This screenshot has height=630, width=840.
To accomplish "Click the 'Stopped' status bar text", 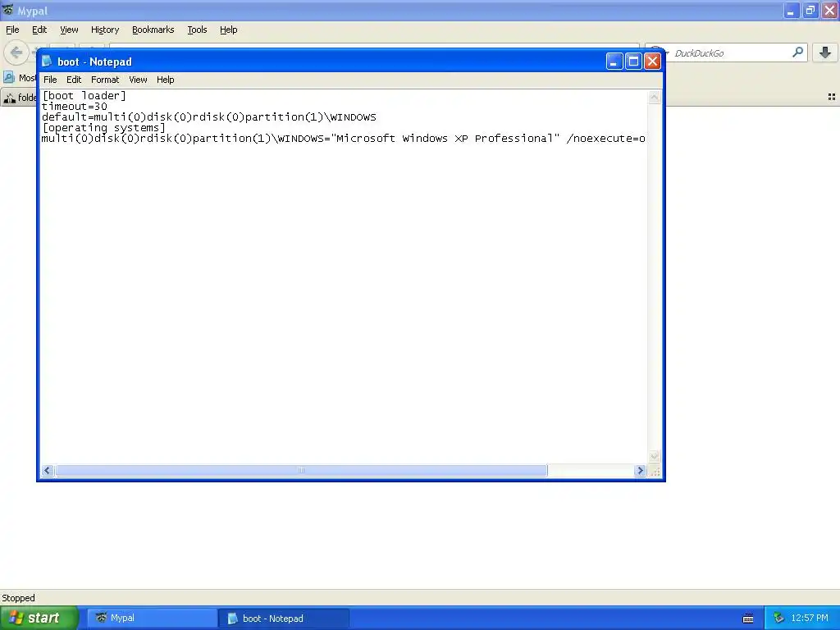I will (x=18, y=598).
